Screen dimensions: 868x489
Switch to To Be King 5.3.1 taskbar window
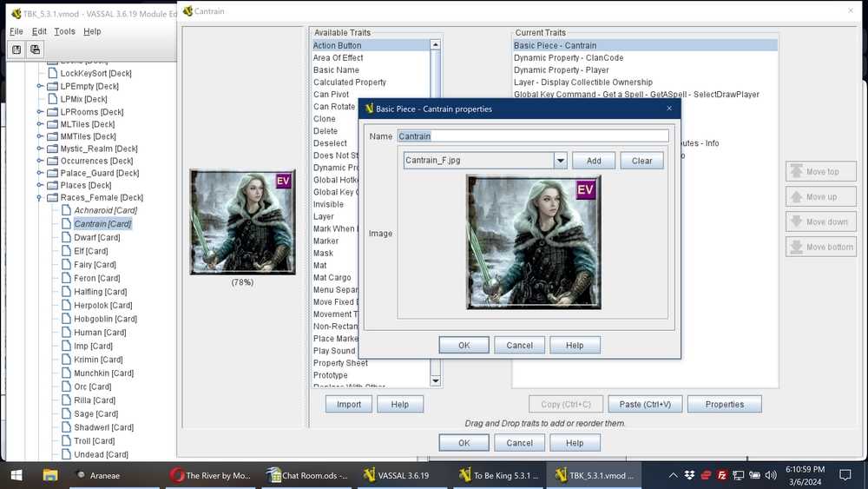point(498,475)
